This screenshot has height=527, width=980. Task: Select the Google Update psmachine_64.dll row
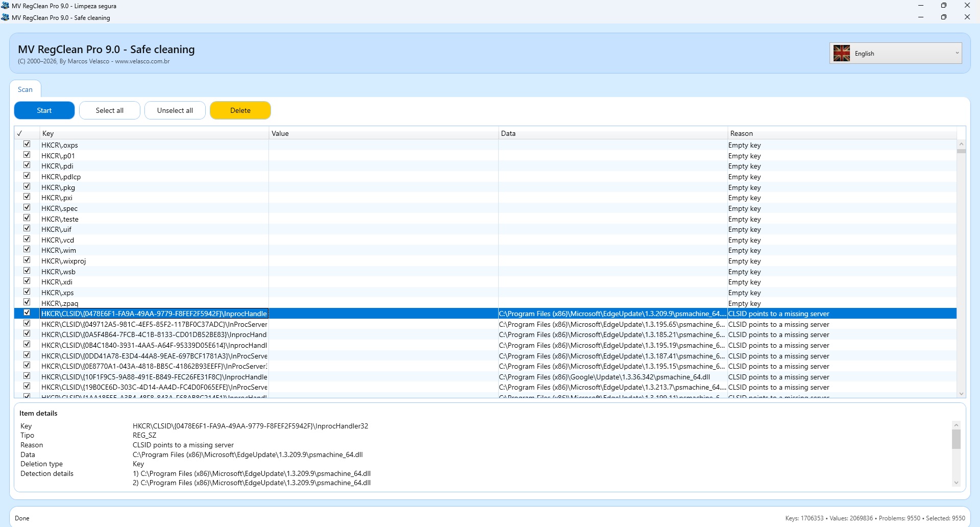604,377
